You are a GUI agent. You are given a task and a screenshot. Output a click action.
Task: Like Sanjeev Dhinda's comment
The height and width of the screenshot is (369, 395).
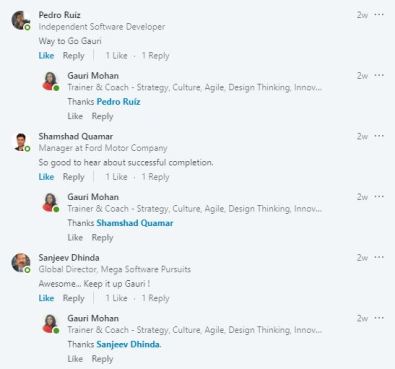coord(46,298)
